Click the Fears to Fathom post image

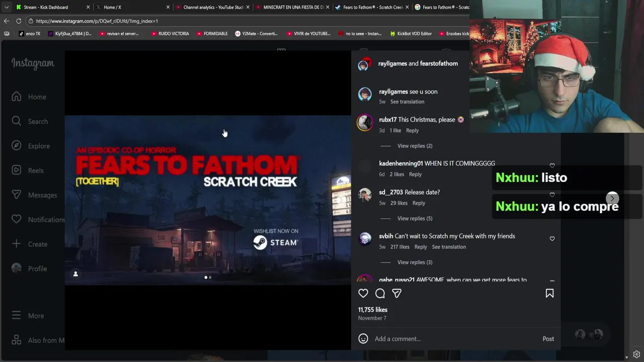[208, 200]
